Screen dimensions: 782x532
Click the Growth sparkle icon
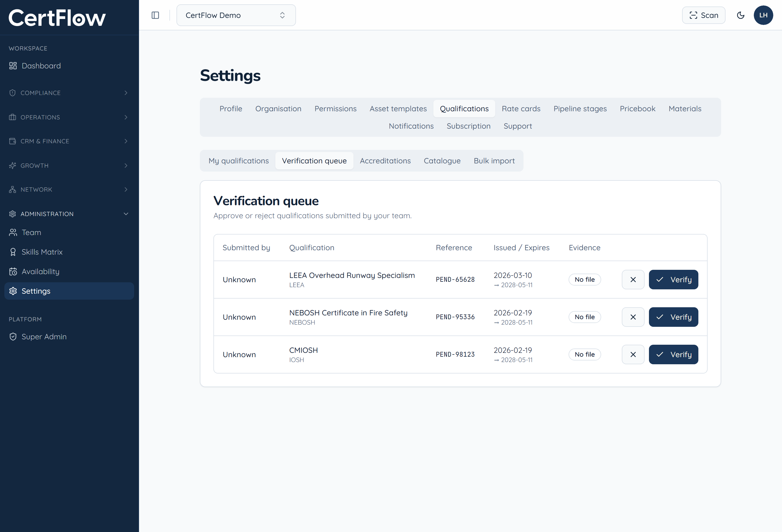pyautogui.click(x=12, y=166)
